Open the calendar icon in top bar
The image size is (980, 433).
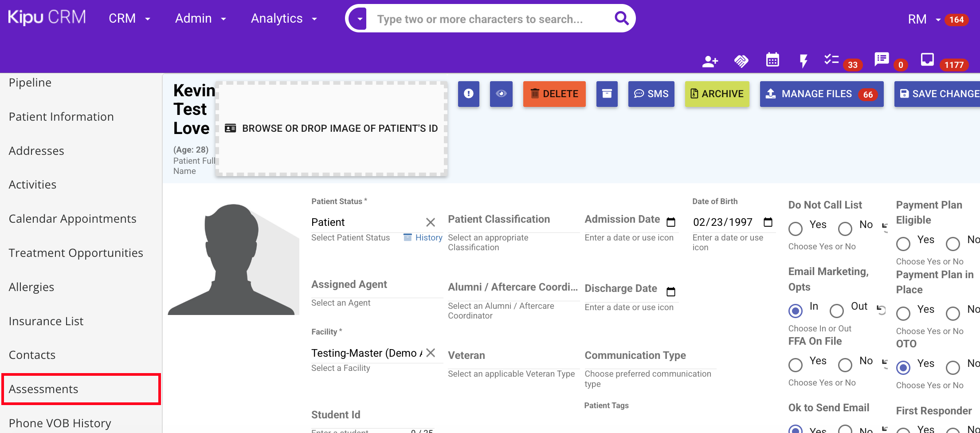[772, 60]
